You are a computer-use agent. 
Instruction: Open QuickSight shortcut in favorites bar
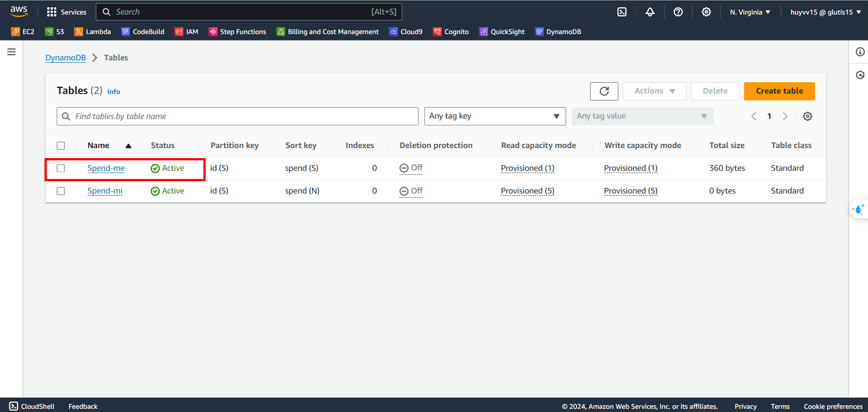point(502,32)
